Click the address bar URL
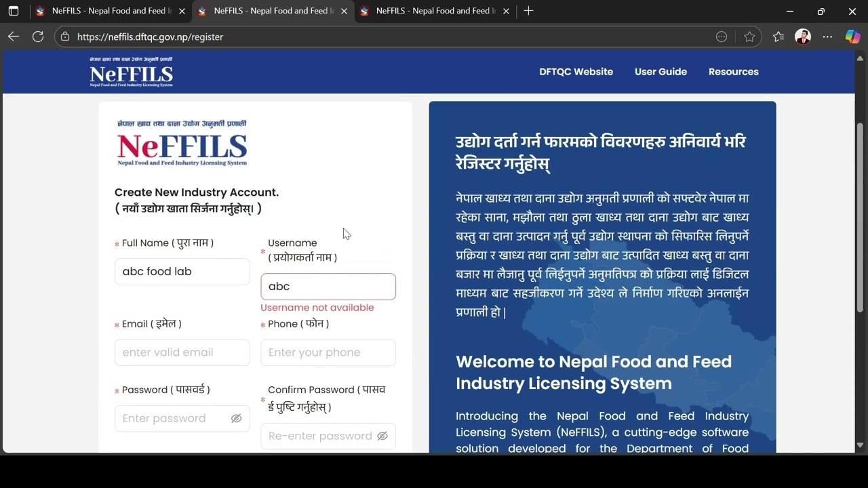 (x=150, y=37)
